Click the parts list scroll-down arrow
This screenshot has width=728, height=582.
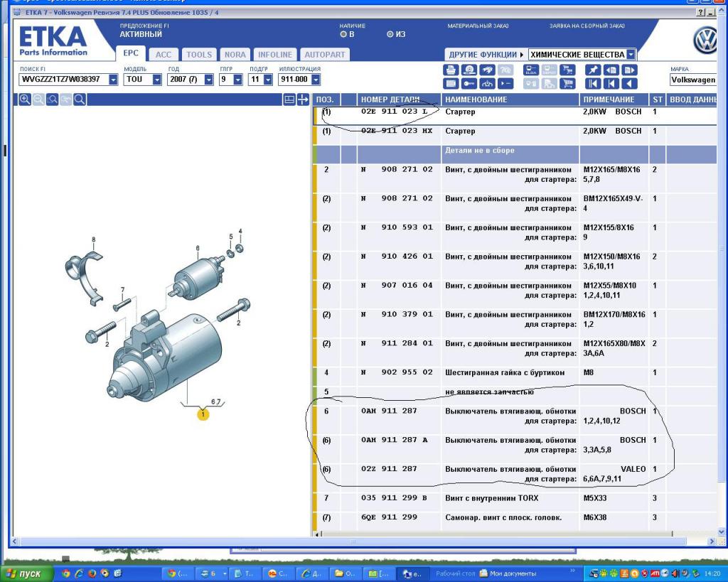pos(722,532)
